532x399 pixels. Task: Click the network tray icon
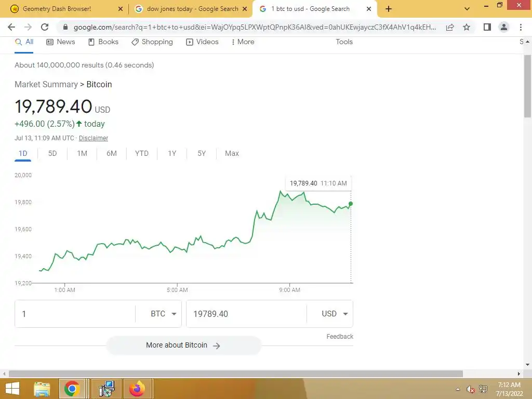(483, 389)
